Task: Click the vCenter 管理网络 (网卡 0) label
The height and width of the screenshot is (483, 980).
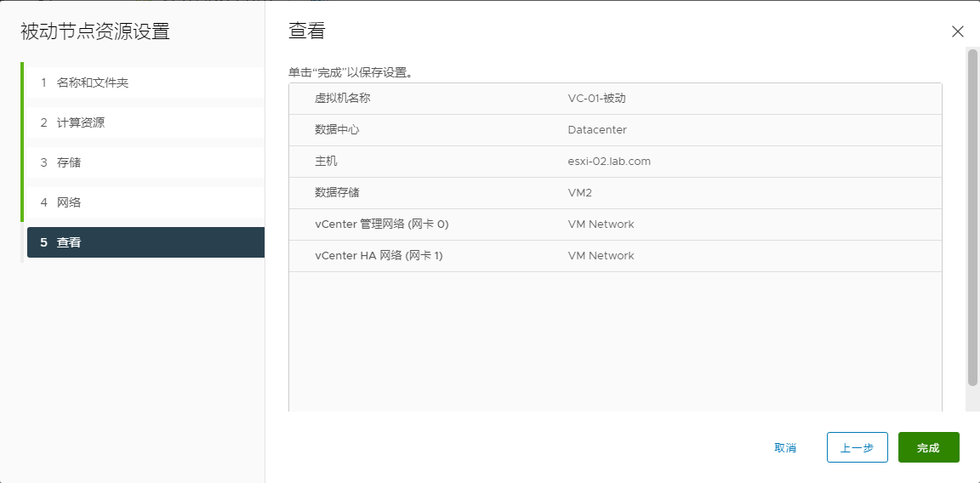Action: (382, 224)
